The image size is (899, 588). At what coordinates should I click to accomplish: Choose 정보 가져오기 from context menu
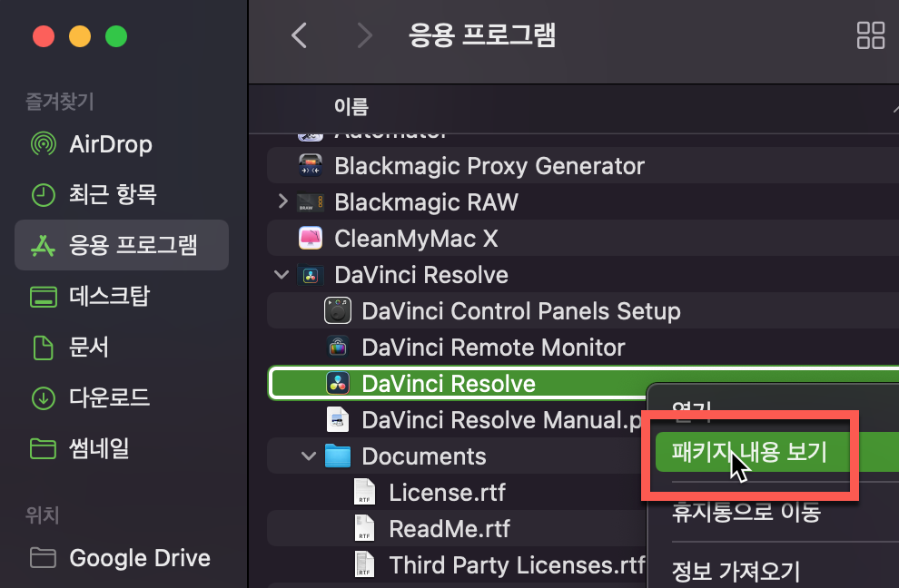[x=736, y=571]
